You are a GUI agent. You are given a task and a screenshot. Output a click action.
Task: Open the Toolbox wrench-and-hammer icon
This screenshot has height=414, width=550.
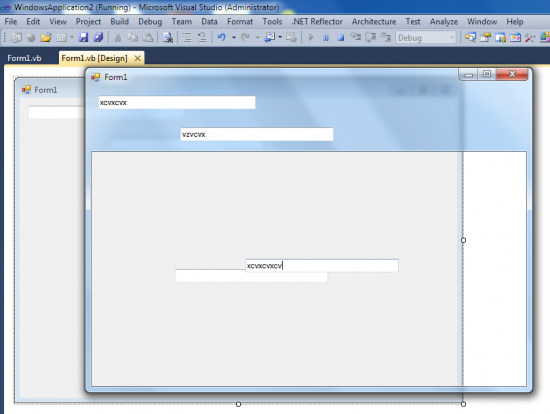[530, 37]
